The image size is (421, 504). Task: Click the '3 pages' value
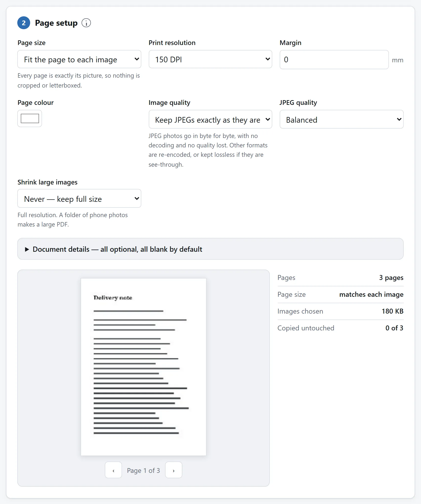pyautogui.click(x=391, y=278)
